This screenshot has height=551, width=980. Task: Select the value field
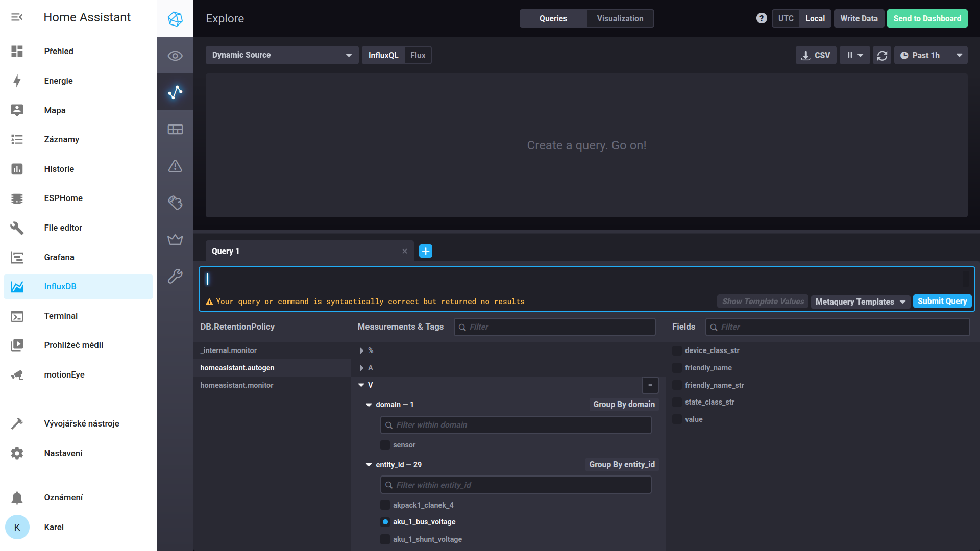(677, 419)
